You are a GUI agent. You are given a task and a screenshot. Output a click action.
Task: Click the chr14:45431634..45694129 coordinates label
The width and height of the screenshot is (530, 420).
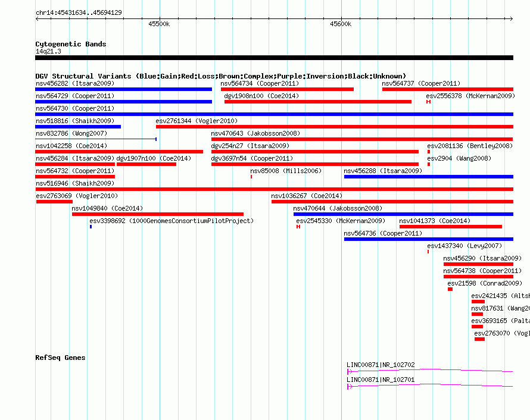coord(79,13)
